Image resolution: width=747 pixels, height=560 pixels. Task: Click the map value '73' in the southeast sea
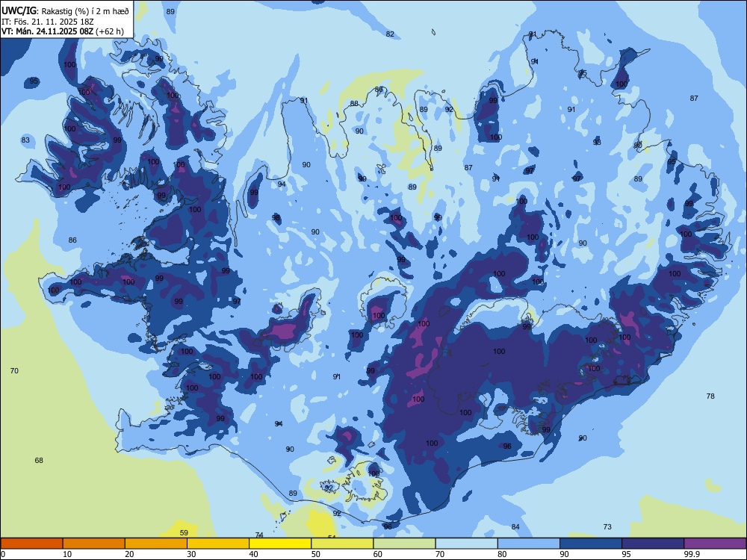tap(607, 526)
